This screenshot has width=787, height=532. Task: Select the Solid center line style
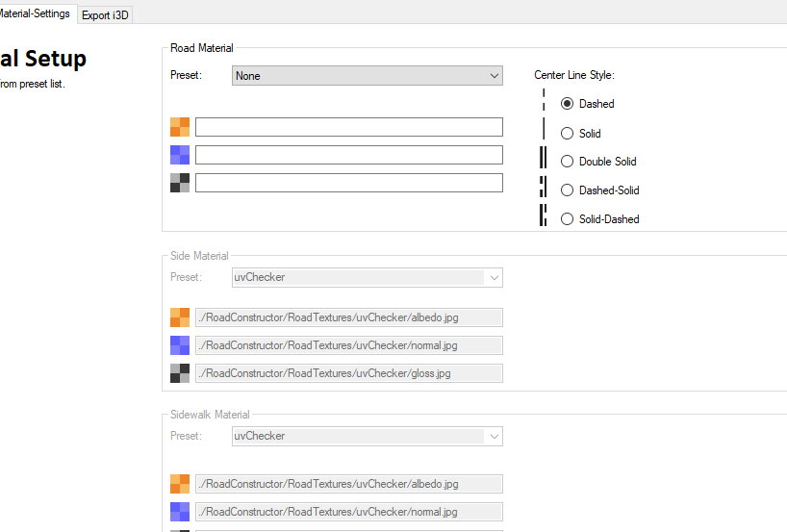(x=568, y=134)
